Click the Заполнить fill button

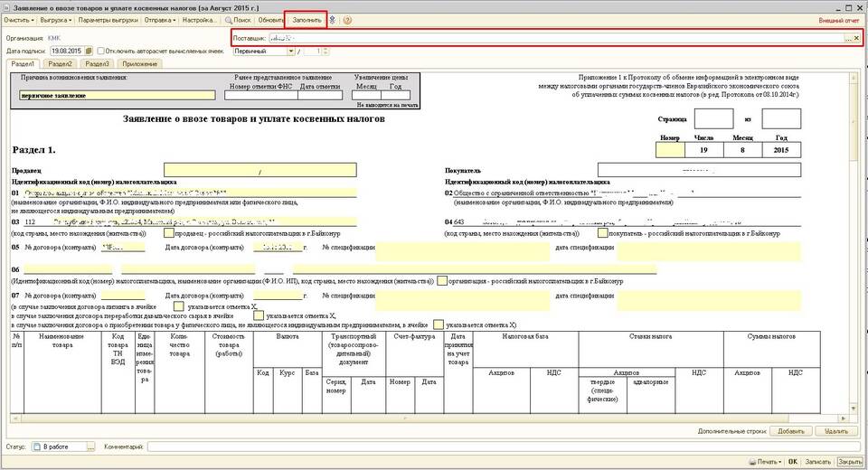[x=307, y=20]
